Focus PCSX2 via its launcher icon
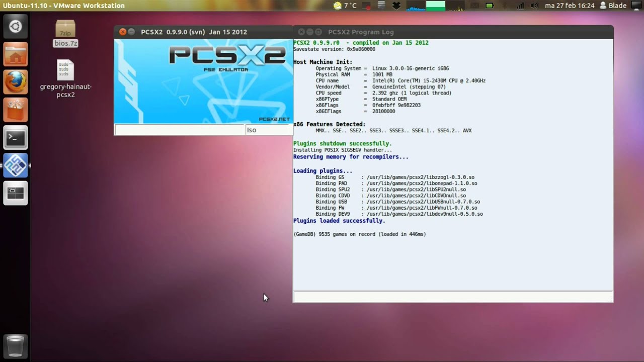The width and height of the screenshot is (644, 362). point(16,165)
